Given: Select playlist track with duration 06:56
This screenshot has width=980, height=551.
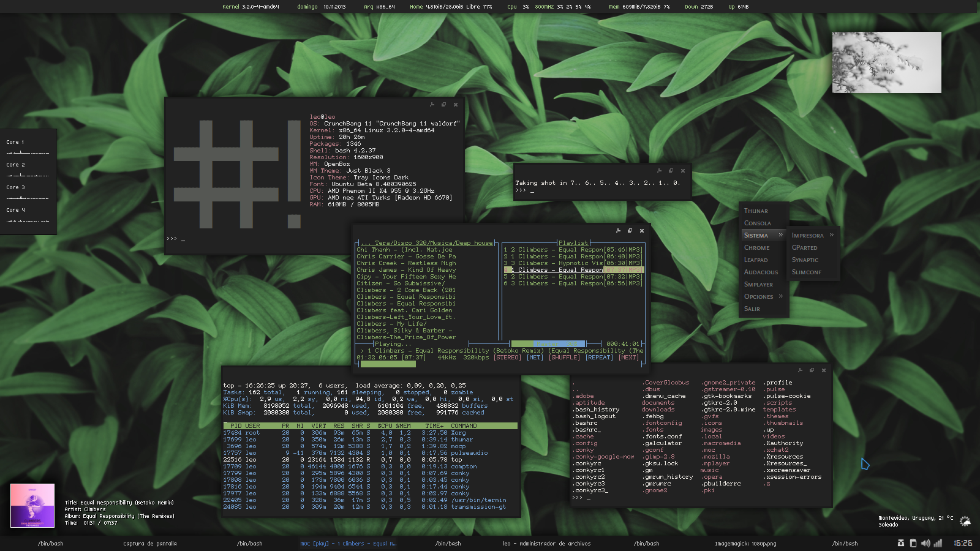Looking at the screenshot, I should coord(573,283).
